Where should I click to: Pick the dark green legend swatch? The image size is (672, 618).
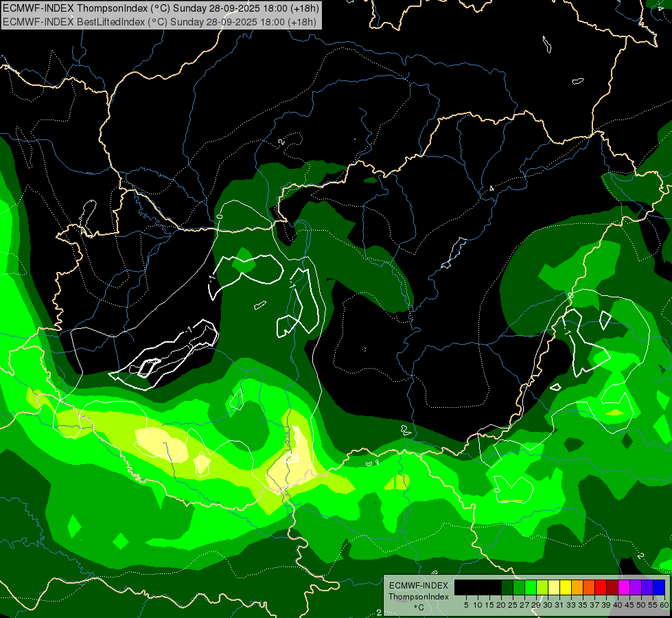(507, 587)
